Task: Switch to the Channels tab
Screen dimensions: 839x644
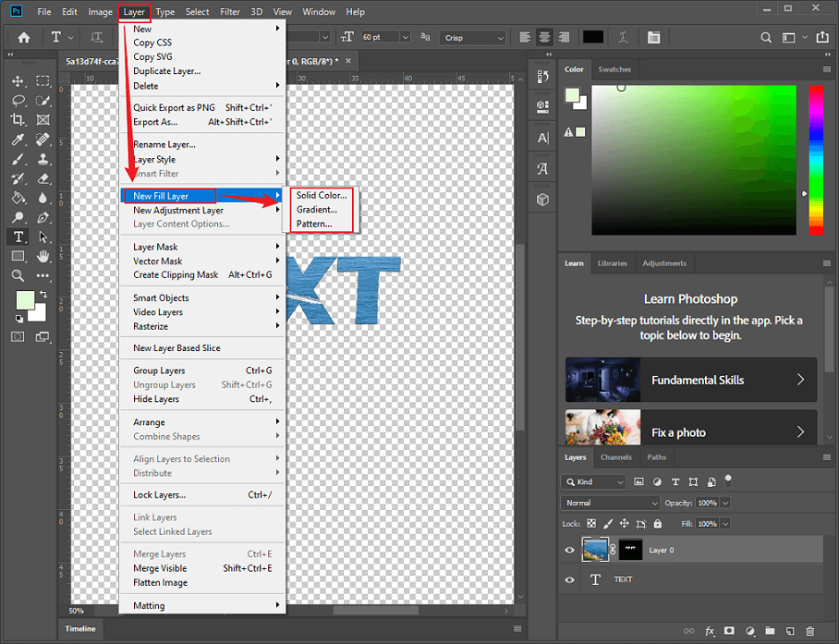Action: pyautogui.click(x=616, y=456)
